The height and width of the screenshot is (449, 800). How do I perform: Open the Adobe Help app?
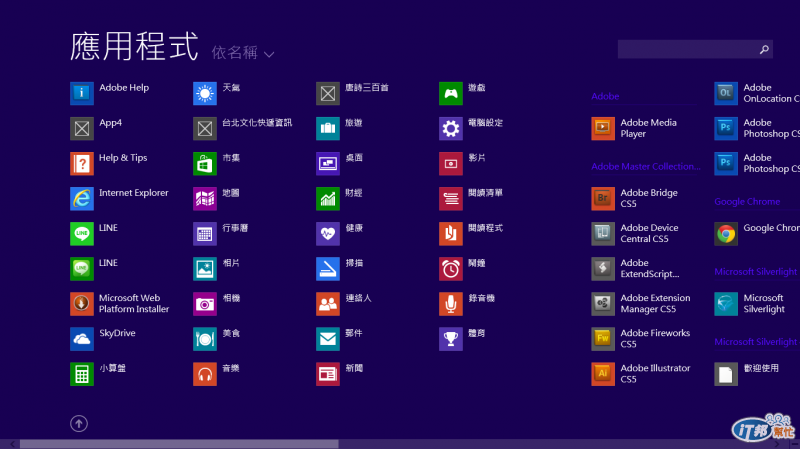110,93
